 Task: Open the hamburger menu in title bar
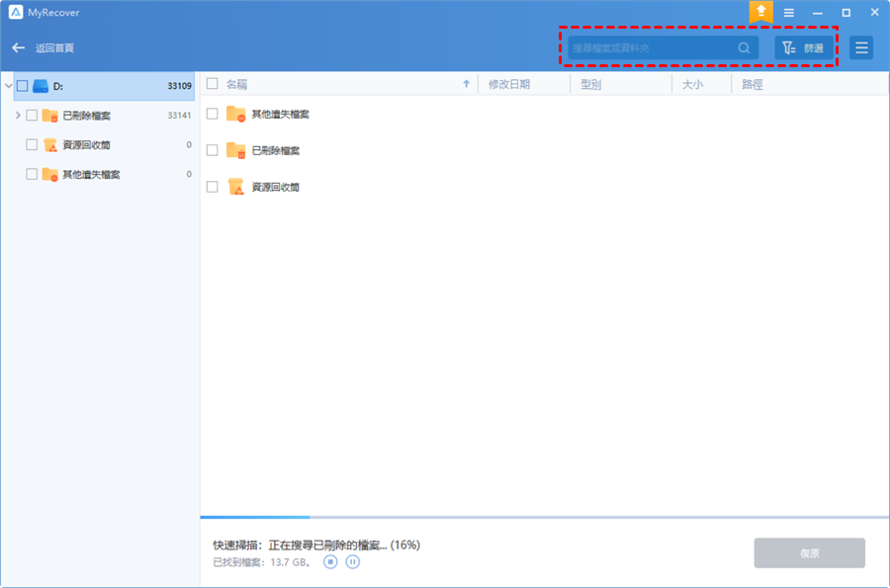[789, 13]
